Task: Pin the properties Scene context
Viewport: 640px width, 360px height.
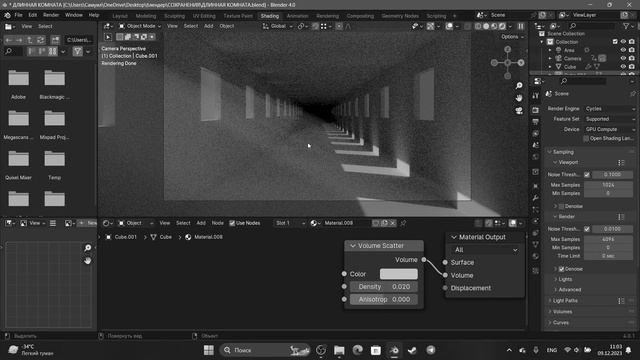Action: 632,94
